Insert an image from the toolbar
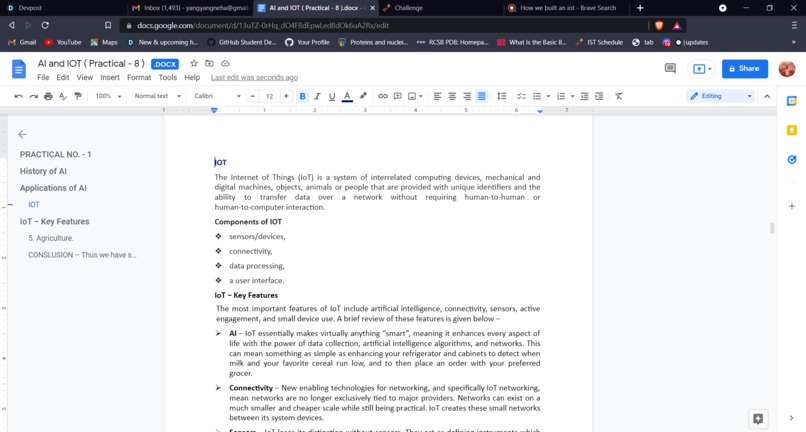Image resolution: width=806 pixels, height=432 pixels. click(412, 96)
